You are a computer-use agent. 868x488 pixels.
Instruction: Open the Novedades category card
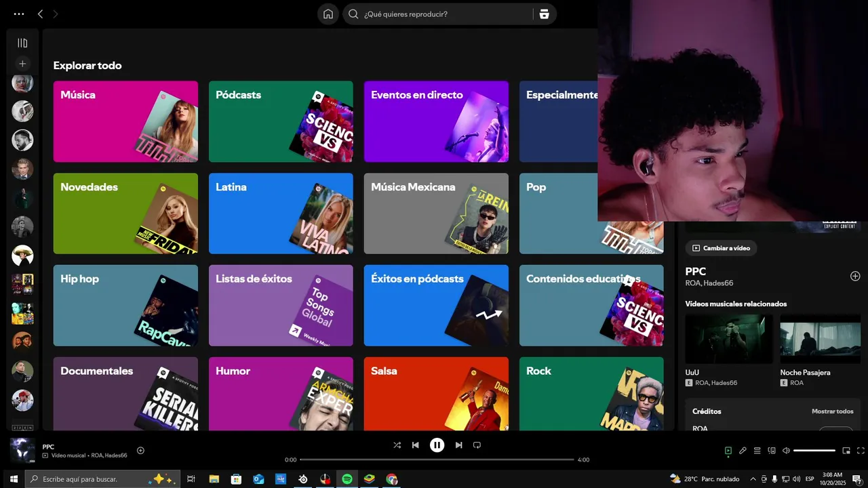click(x=125, y=213)
